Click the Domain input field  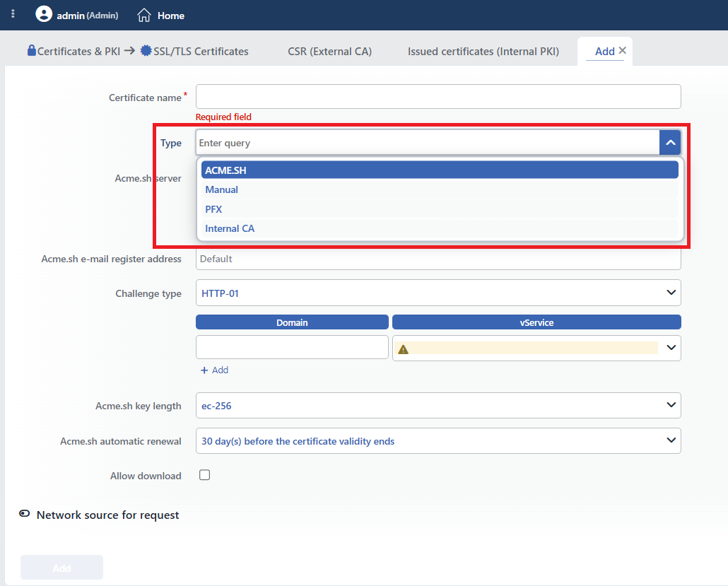292,347
